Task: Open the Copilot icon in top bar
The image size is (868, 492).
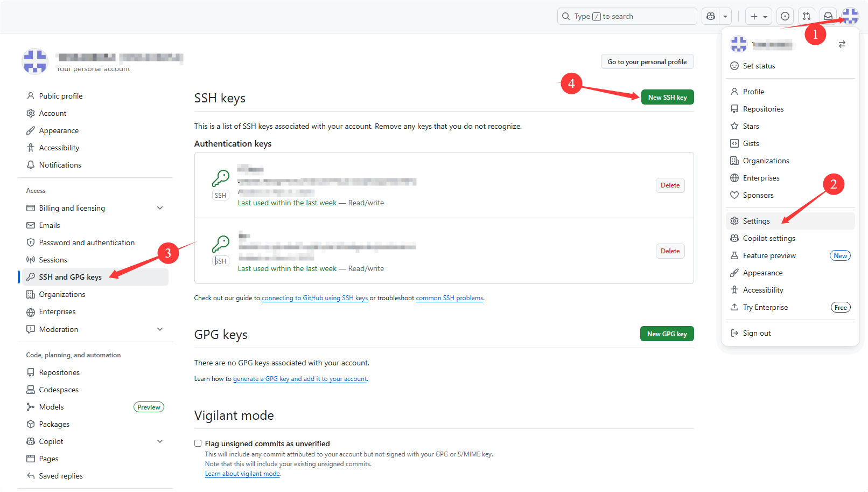Action: (711, 17)
